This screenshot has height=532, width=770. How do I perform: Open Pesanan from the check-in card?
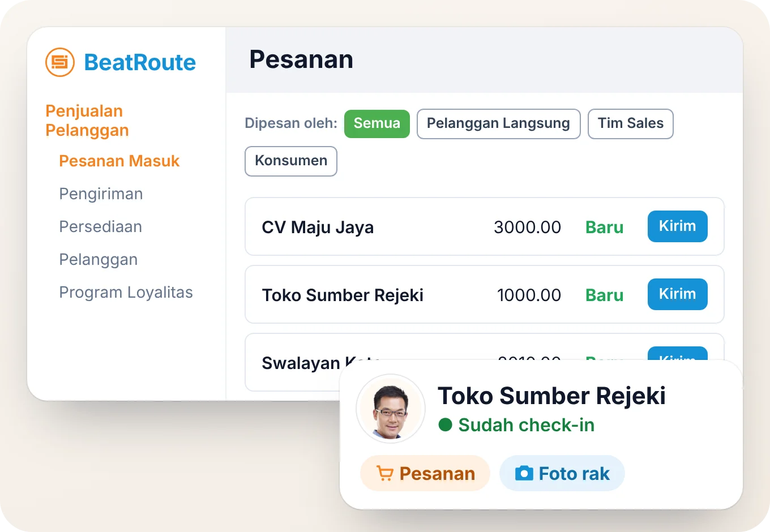425,473
